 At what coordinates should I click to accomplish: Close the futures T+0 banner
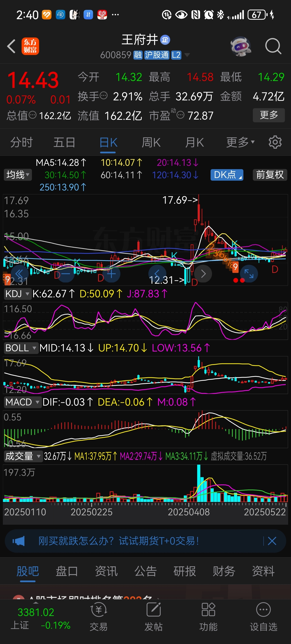click(x=272, y=541)
